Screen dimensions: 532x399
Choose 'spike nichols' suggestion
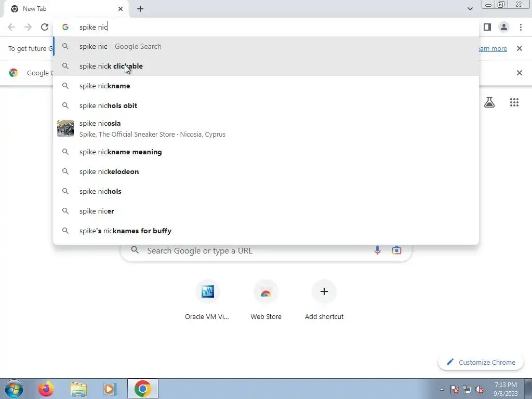coord(266,191)
